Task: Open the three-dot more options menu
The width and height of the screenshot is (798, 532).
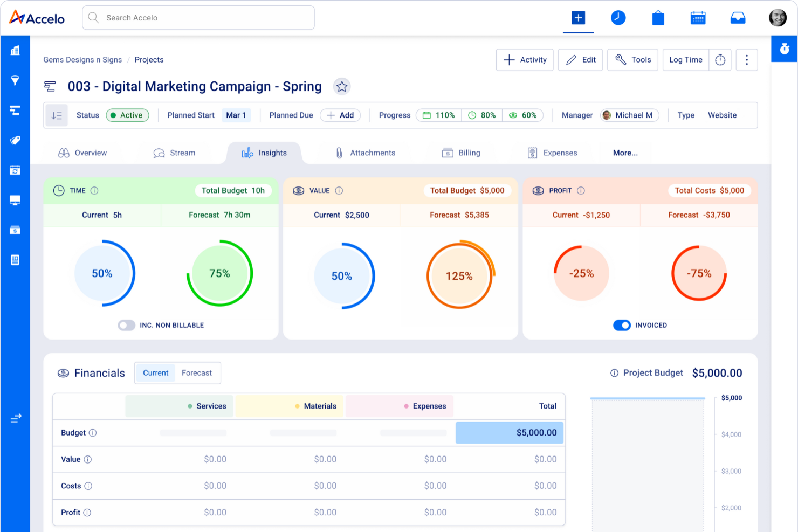Action: pyautogui.click(x=747, y=60)
